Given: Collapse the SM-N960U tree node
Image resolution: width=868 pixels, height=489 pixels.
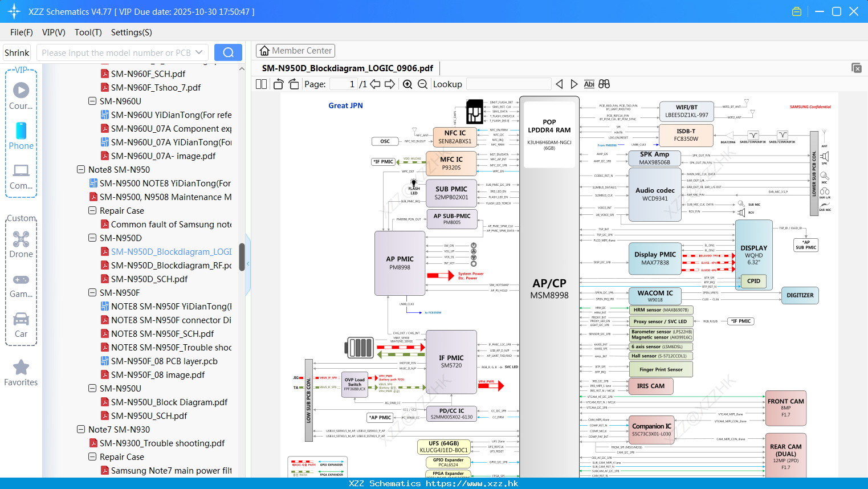Looking at the screenshot, I should point(92,101).
